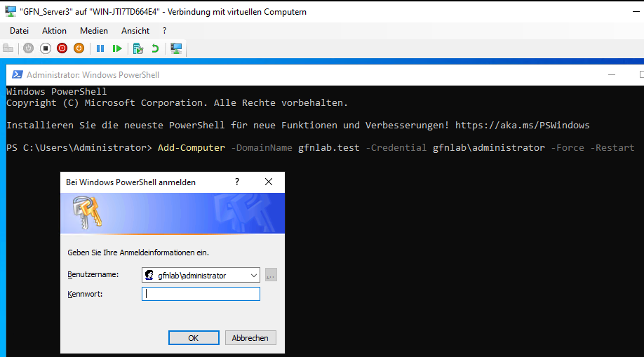Screen dimensions: 644x357
Task: Focus the Kennwort password field
Action: [201, 295]
